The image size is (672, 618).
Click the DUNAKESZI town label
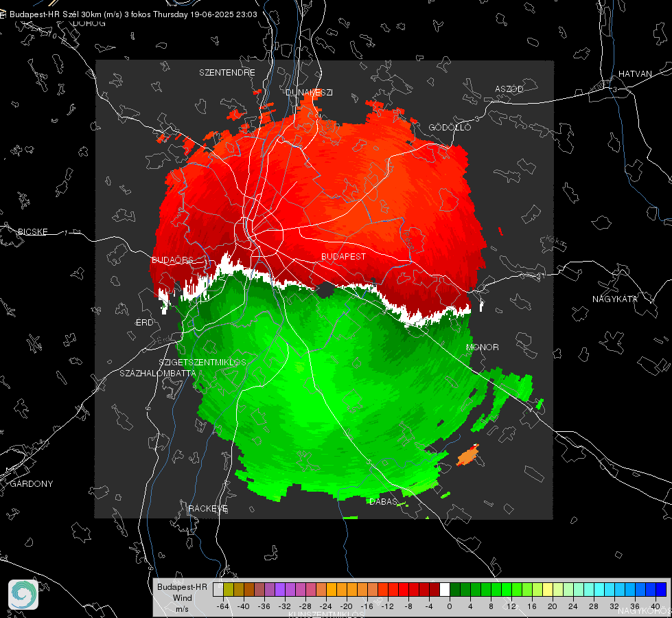pyautogui.click(x=309, y=92)
